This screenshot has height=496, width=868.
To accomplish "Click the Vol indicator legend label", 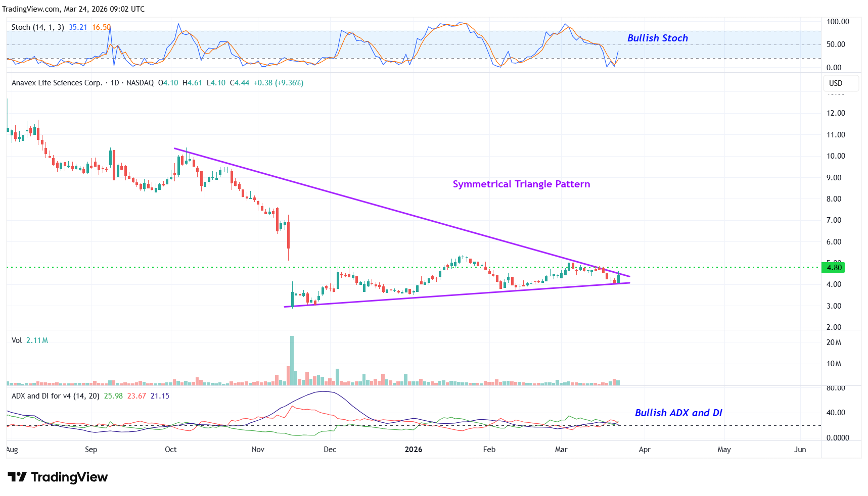I will click(x=17, y=340).
